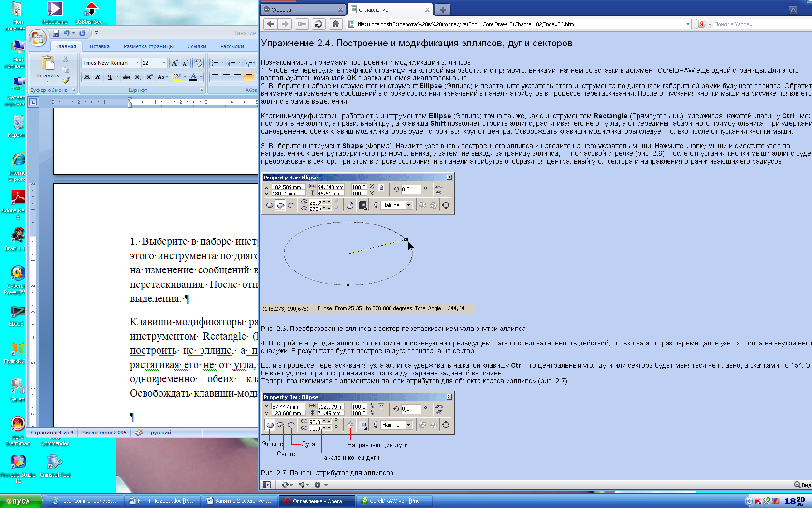
Task: Open a new tab in Opera
Action: pyautogui.click(x=442, y=9)
